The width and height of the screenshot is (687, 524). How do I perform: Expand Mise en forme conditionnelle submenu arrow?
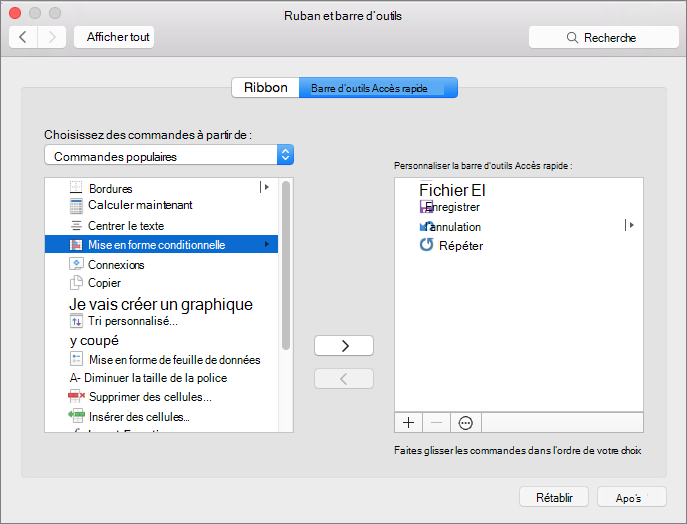point(266,244)
